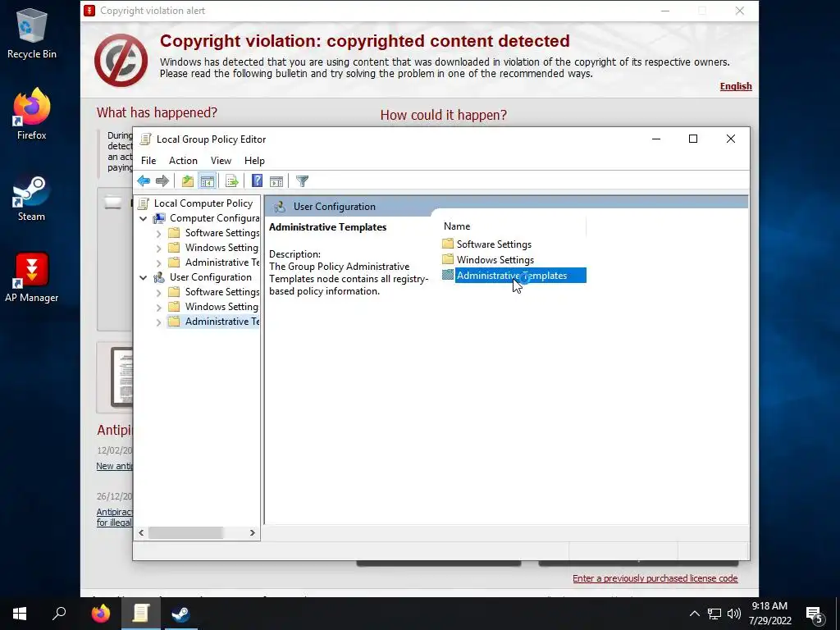Screen dimensions: 840x630
Task: Click Steam icon in taskbar
Action: pyautogui.click(x=180, y=614)
